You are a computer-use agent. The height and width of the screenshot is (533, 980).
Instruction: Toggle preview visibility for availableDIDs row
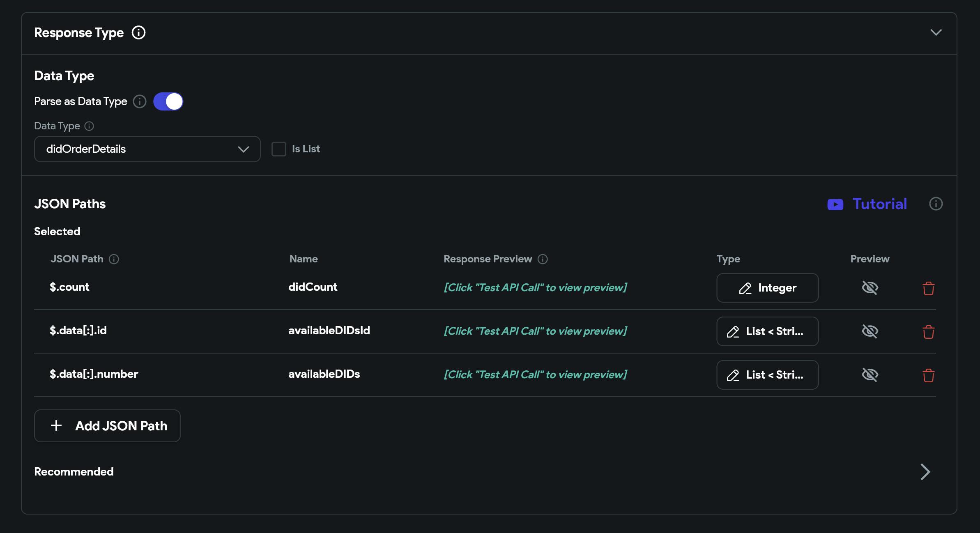870,375
